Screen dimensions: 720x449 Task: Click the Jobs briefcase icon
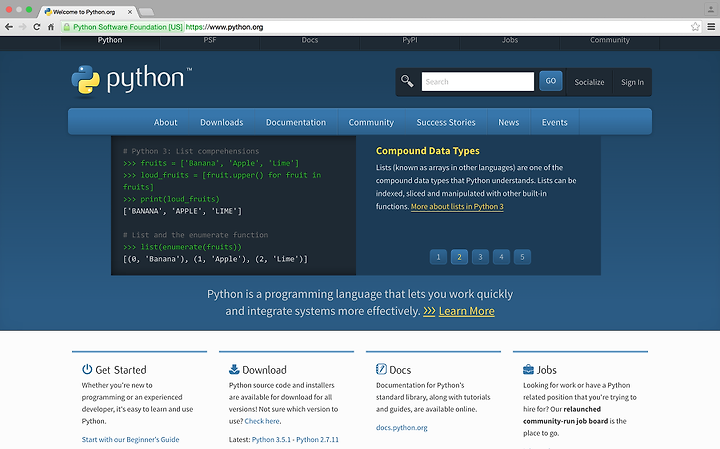[528, 369]
